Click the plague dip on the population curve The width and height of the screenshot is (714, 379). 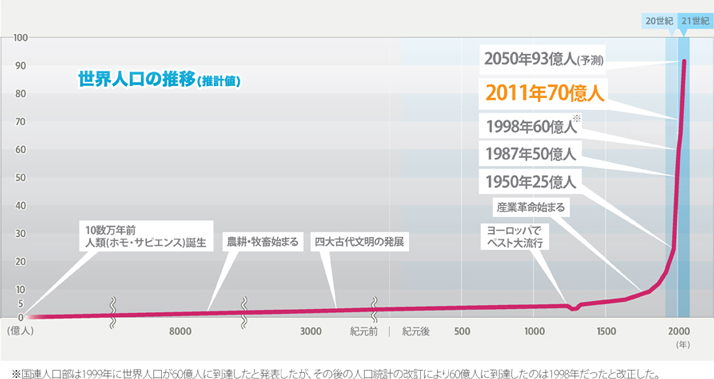[574, 308]
